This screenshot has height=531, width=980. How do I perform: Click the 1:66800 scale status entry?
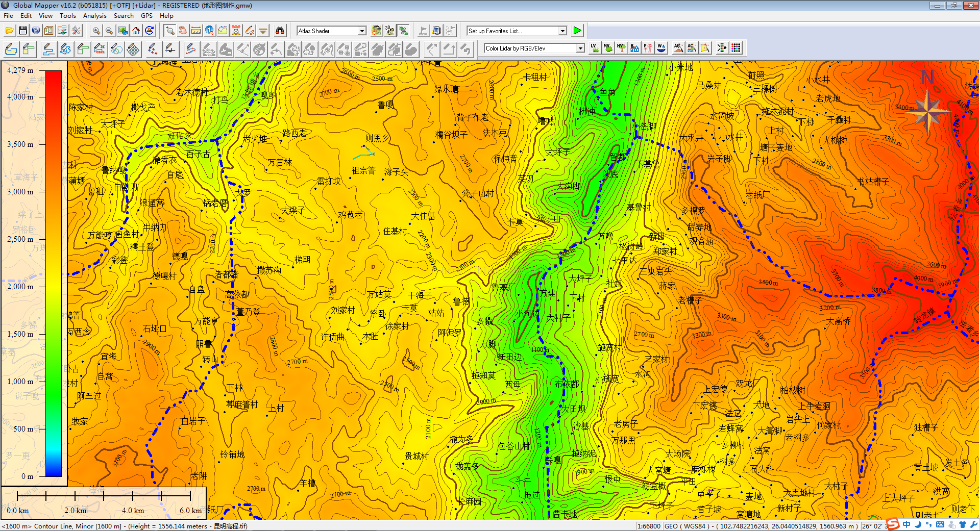tap(649, 526)
